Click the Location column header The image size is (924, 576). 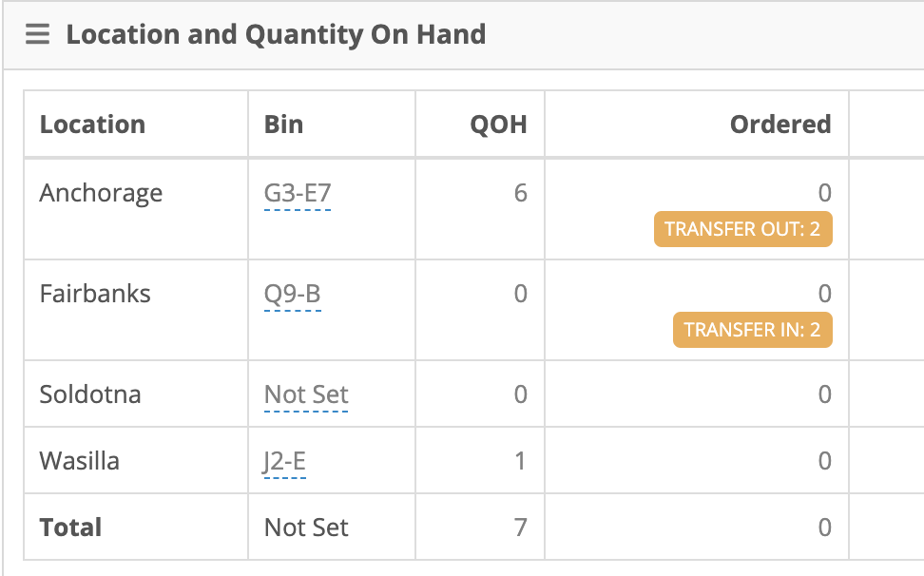[x=92, y=125]
